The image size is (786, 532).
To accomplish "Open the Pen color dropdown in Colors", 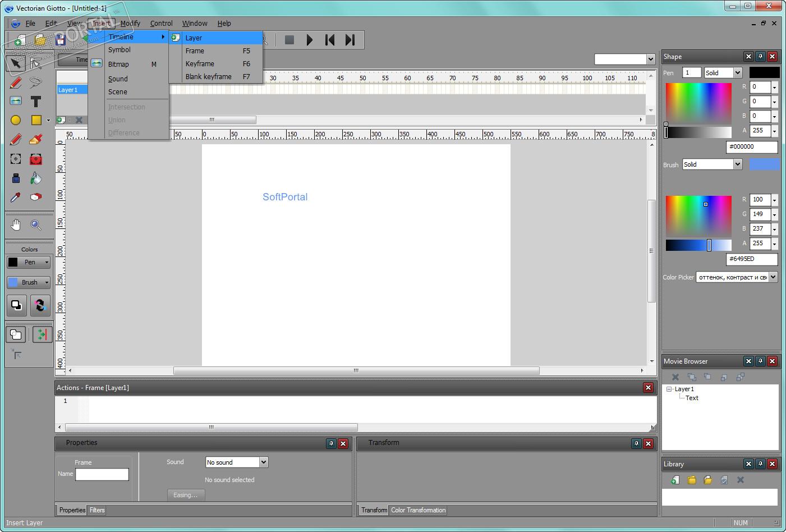I will pyautogui.click(x=29, y=262).
